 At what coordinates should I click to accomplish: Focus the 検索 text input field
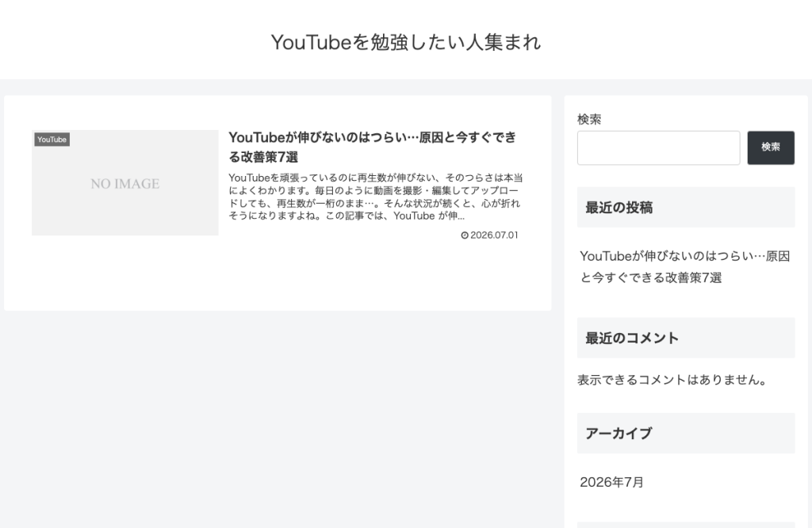(658, 148)
